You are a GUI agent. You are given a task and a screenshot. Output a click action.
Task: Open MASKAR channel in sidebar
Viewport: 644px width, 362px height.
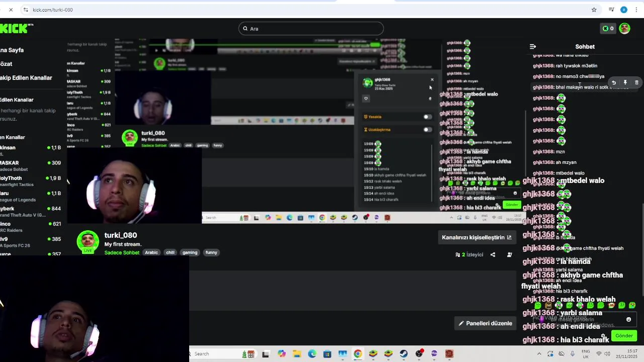coord(30,166)
